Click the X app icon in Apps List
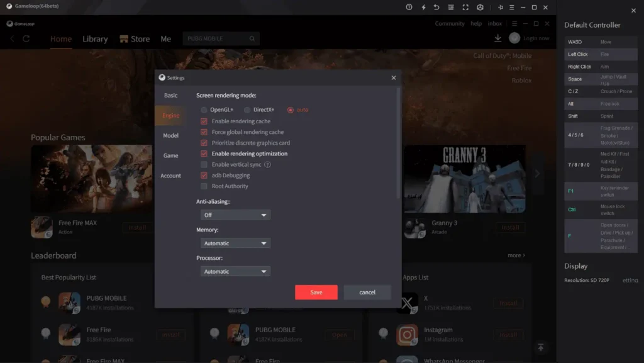644x363 pixels. tap(407, 303)
